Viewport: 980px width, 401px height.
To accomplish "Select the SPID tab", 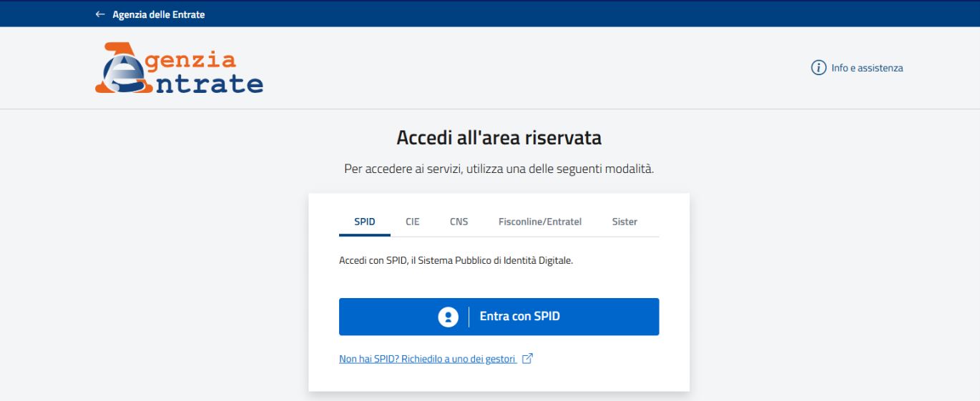I will click(365, 222).
